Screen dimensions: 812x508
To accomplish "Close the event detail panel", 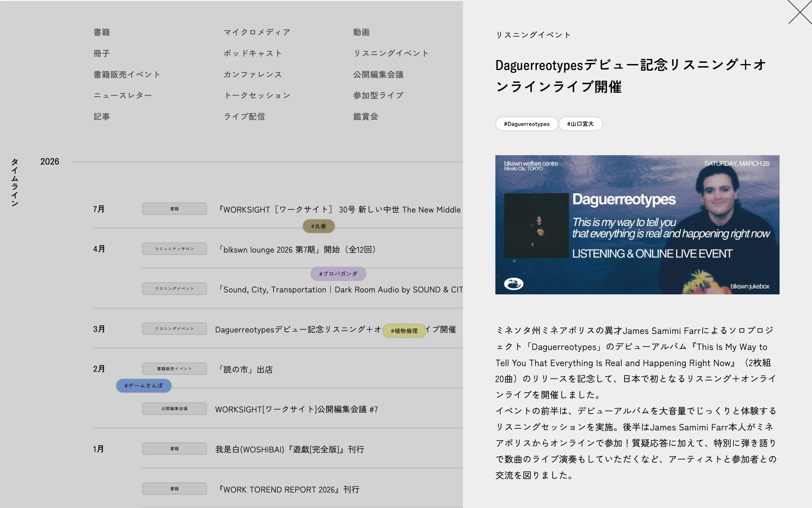I will coord(800,12).
